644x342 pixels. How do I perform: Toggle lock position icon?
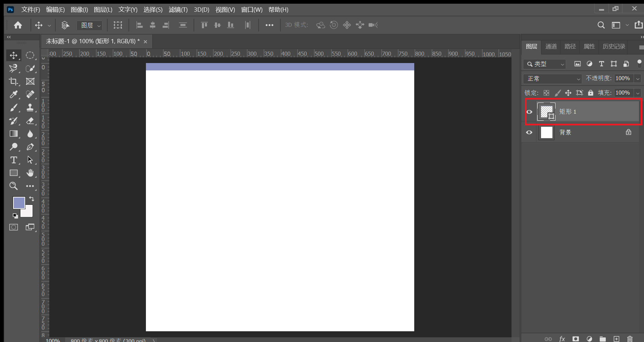(x=568, y=93)
